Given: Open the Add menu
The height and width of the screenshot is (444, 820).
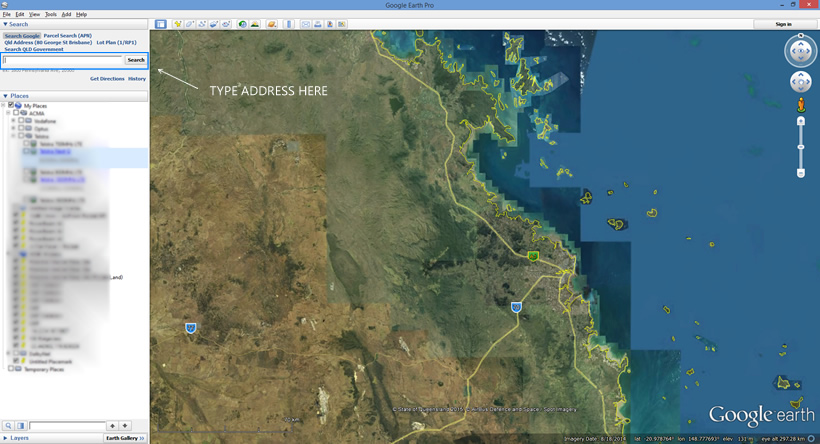Looking at the screenshot, I should point(66,15).
